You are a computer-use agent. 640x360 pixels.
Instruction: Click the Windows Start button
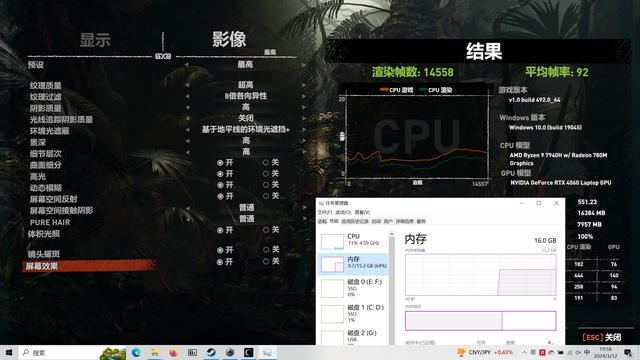[9, 353]
